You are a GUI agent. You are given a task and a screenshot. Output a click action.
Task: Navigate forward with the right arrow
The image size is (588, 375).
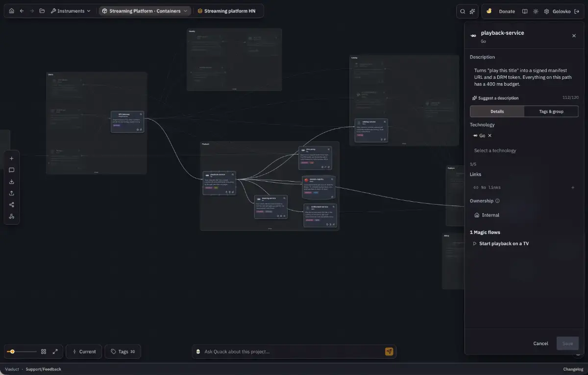(x=32, y=11)
